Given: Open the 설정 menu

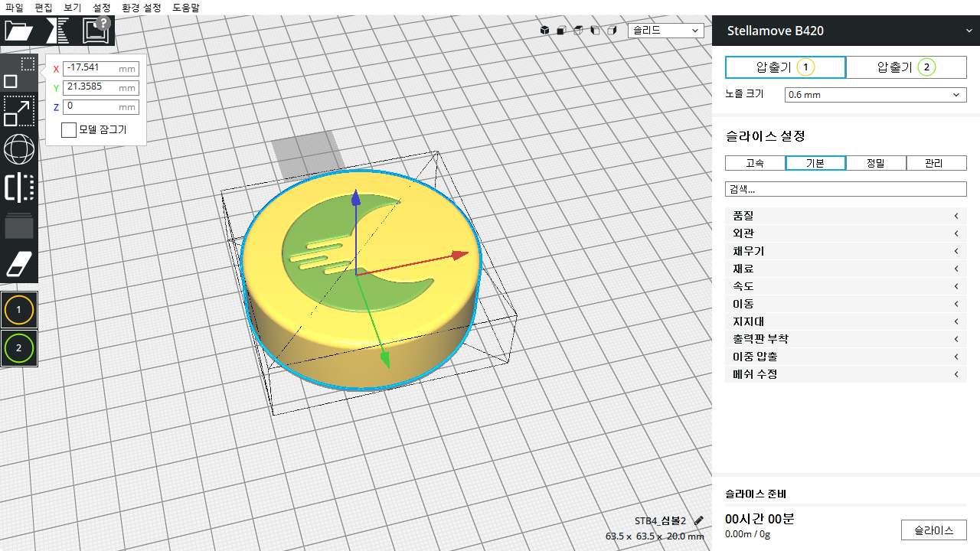Looking at the screenshot, I should 102,7.
